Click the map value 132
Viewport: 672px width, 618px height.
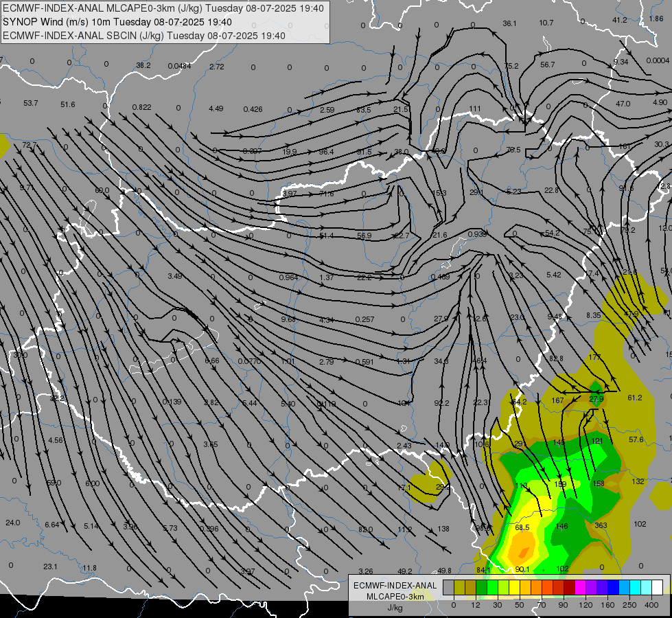(638, 481)
